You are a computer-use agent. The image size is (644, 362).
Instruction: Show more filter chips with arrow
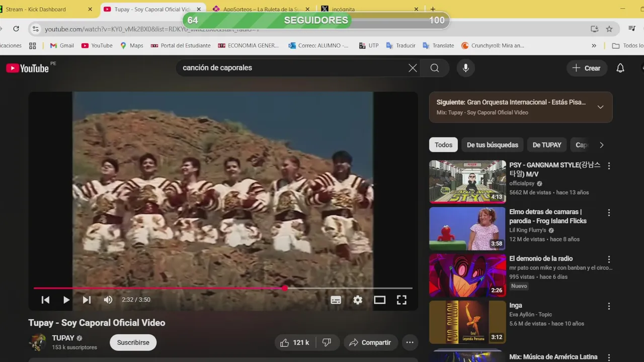tap(601, 145)
